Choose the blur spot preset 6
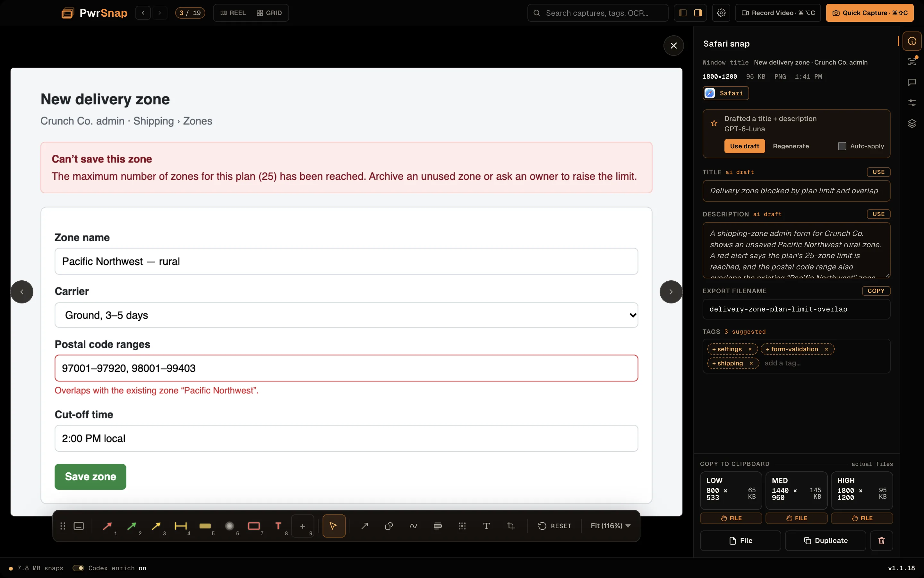This screenshot has height=578, width=924. point(229,526)
